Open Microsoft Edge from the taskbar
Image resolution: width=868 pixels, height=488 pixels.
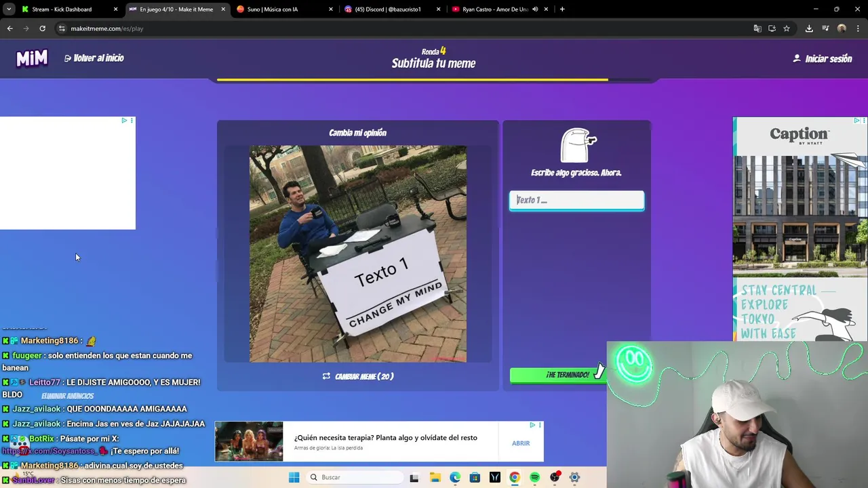[455, 478]
